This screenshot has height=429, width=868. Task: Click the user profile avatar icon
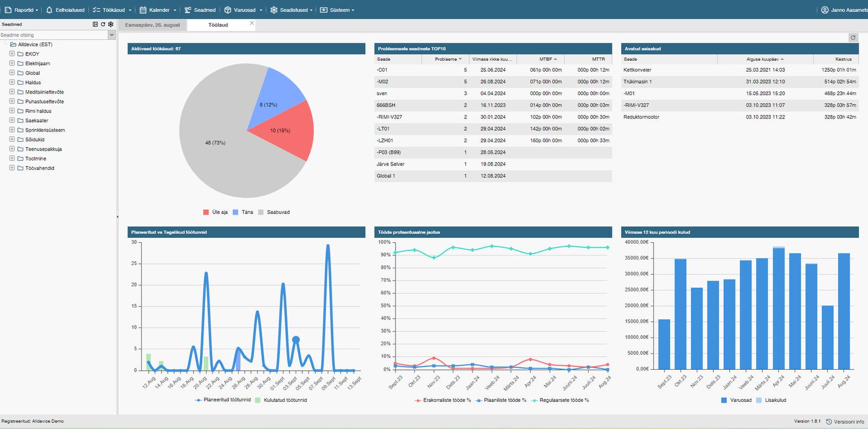point(825,10)
